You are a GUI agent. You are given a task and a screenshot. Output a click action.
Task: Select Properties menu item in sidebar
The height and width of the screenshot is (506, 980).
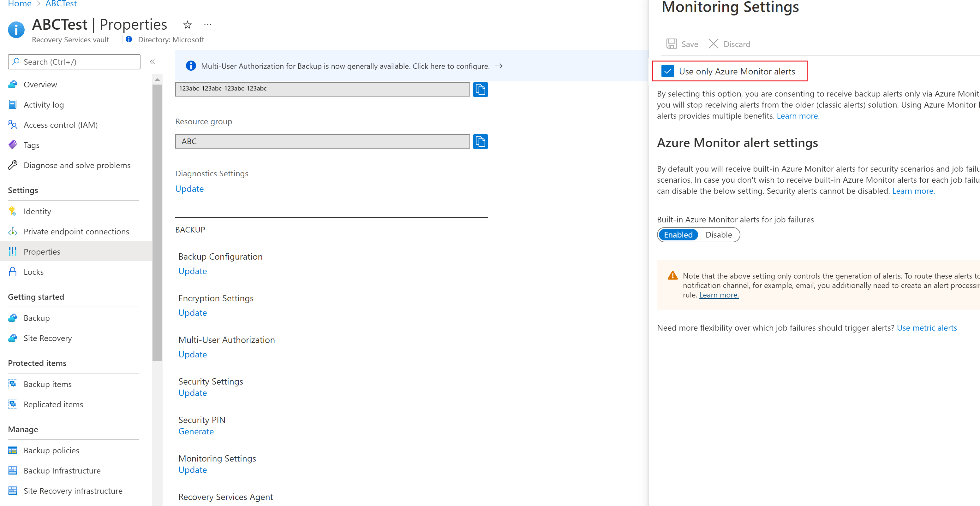point(41,251)
